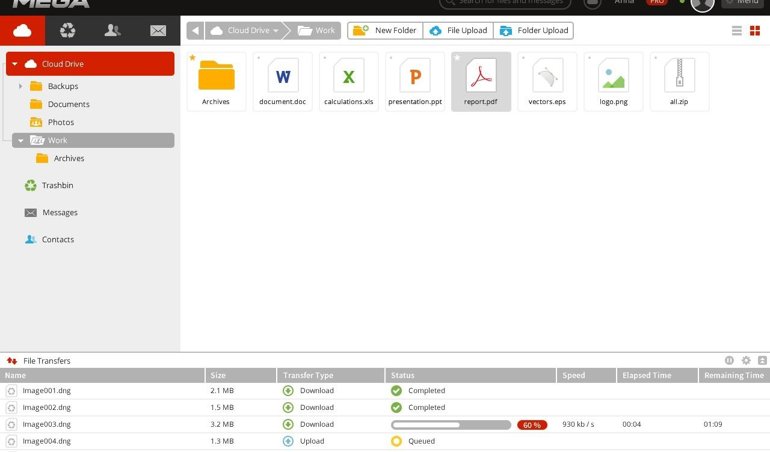770x452 pixels.
Task: Click Image001.dng Completed checkmark icon
Action: click(x=396, y=391)
